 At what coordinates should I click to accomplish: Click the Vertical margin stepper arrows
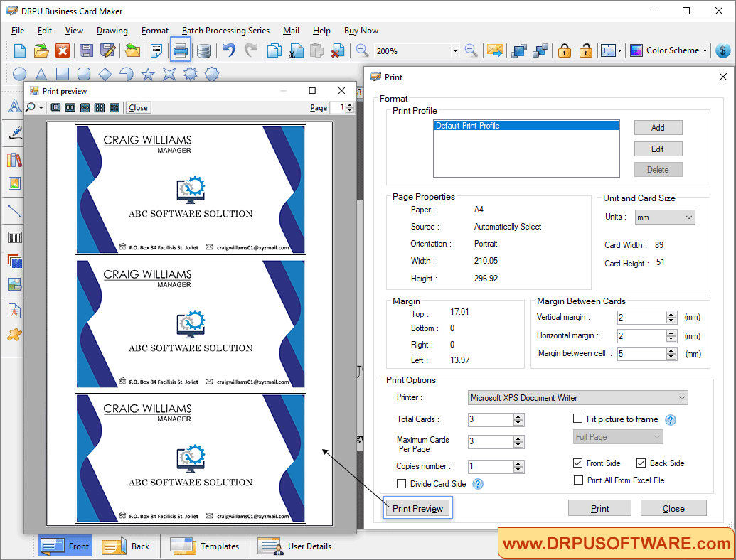[671, 318]
